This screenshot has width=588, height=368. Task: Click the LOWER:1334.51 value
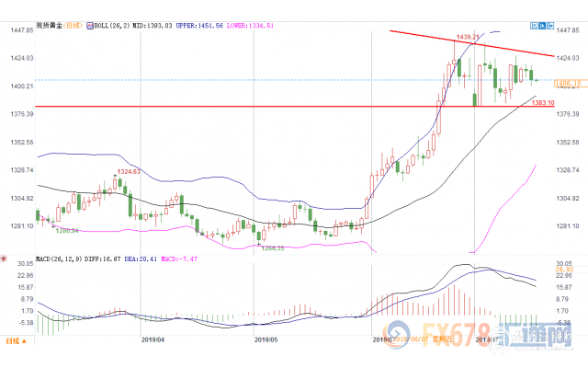pos(250,26)
